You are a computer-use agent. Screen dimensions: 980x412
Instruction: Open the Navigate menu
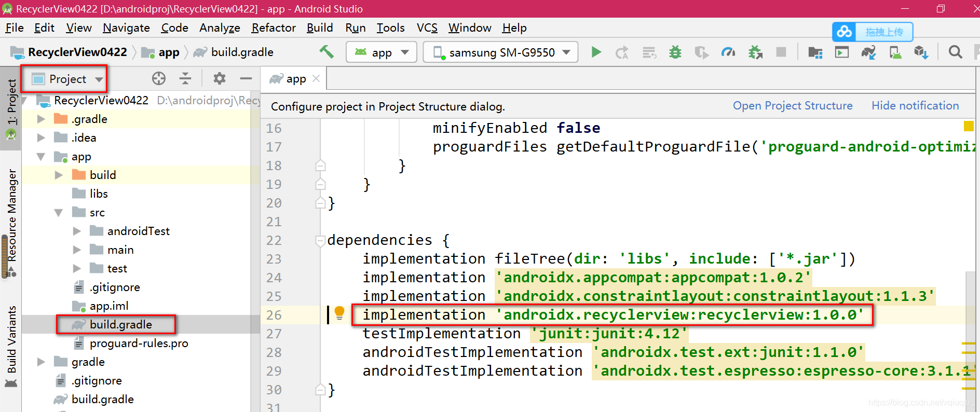[x=126, y=28]
